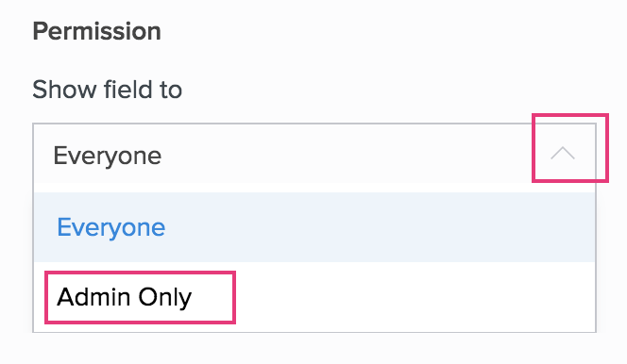Choose the highlighted Everyone option in list

click(x=314, y=227)
